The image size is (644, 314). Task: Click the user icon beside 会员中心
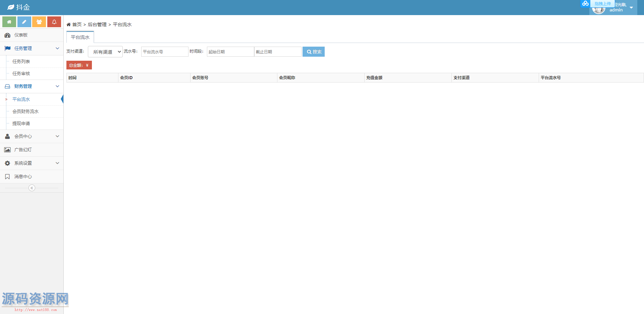pos(7,136)
